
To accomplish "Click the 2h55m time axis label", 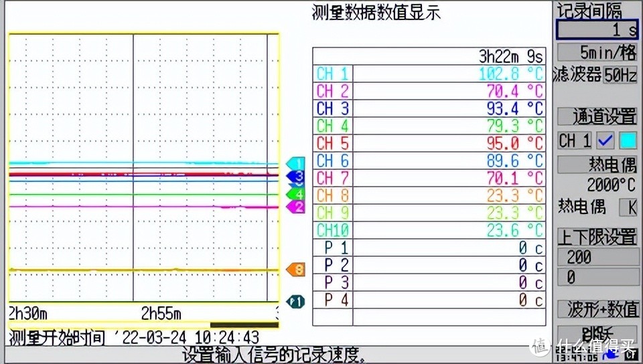I will pyautogui.click(x=161, y=314).
